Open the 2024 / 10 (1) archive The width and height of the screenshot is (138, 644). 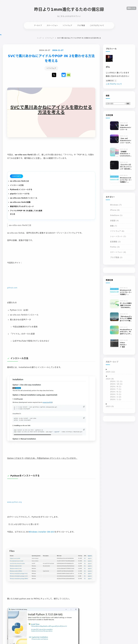(116, 384)
